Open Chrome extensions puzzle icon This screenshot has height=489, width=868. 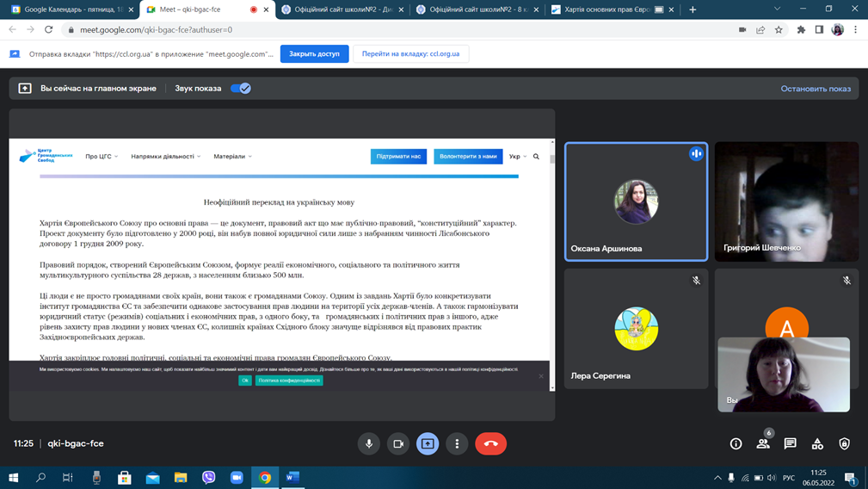(801, 30)
